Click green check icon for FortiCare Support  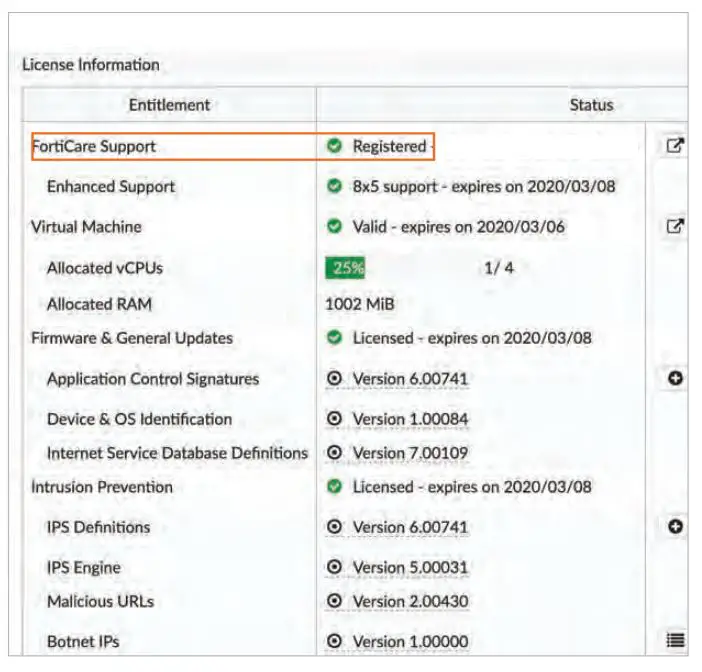tap(335, 146)
